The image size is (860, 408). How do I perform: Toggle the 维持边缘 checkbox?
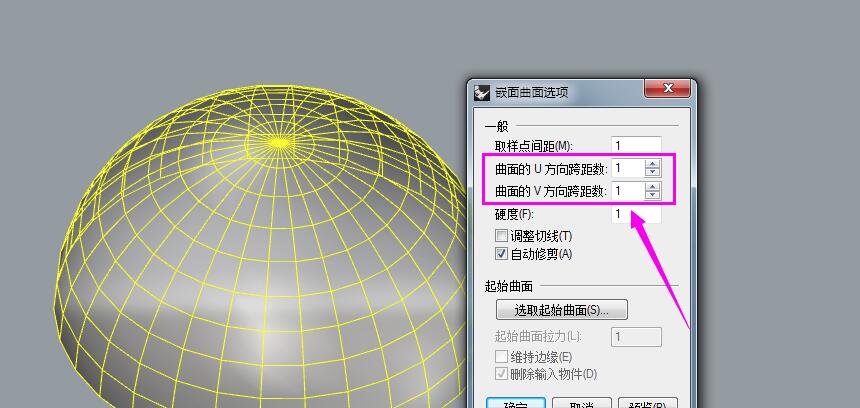click(x=501, y=357)
